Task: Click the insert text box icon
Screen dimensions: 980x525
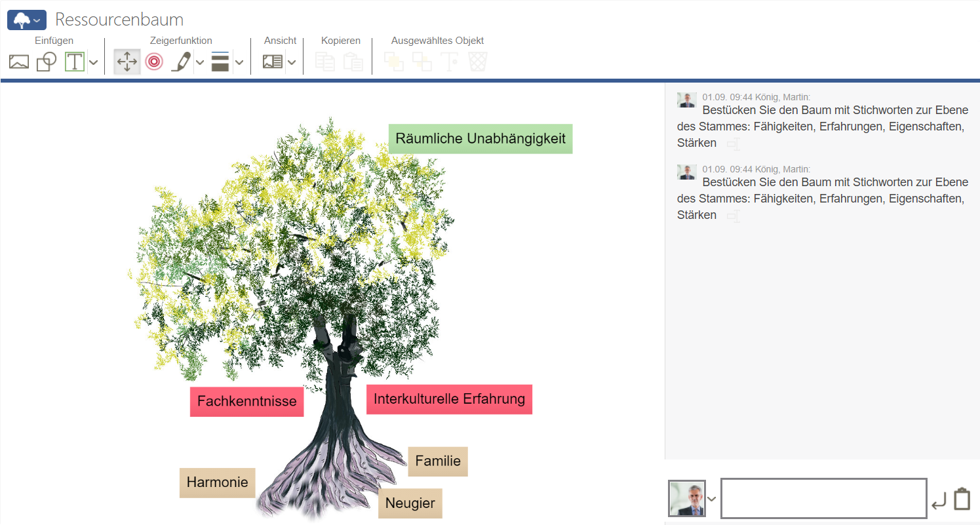Action: click(75, 62)
